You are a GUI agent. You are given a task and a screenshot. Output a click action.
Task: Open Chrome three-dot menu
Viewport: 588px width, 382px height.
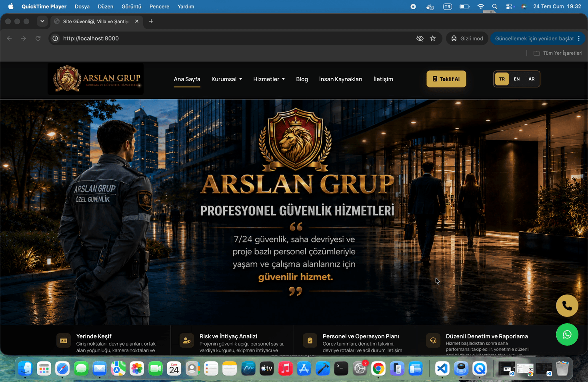point(579,38)
